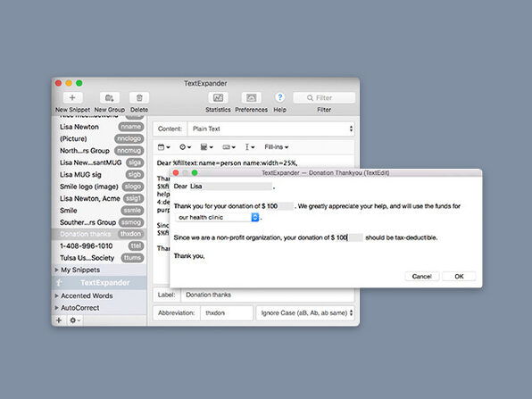
Task: Click the nname abbreviation badge
Action: (131, 127)
